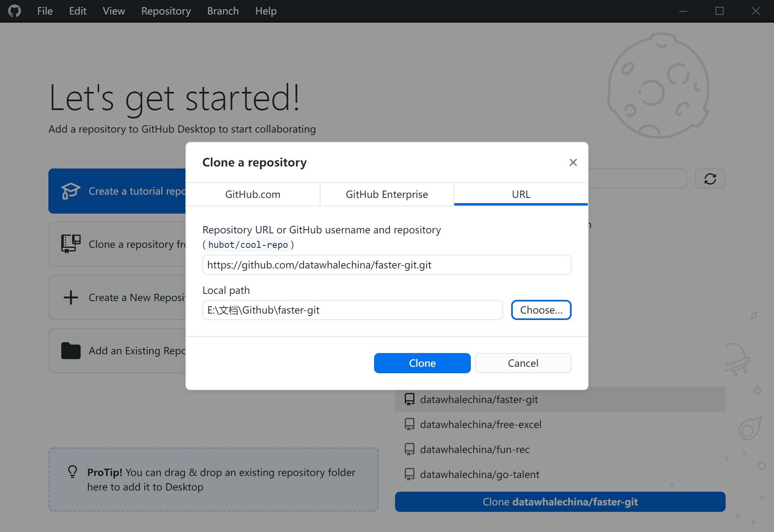Click the Local path text field
The image size is (774, 532).
[x=352, y=310]
